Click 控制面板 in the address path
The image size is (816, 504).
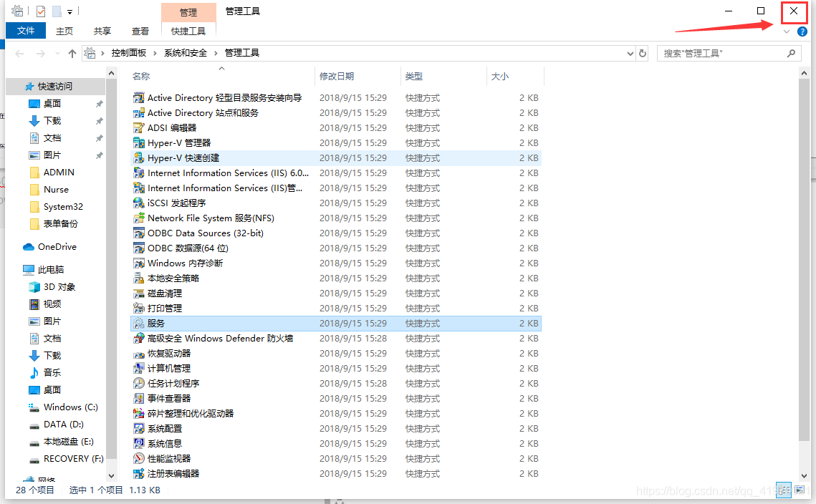coord(128,53)
